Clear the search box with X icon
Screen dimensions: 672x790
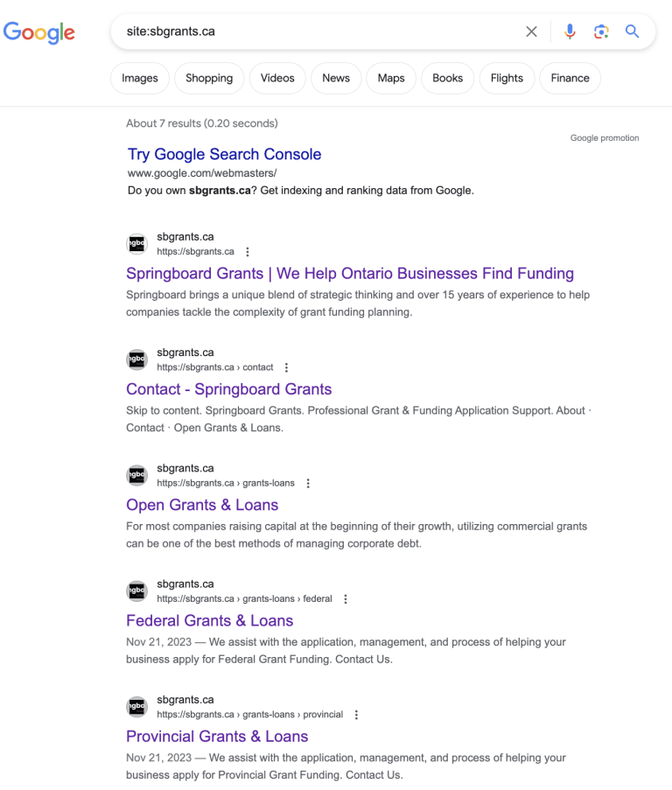531,31
